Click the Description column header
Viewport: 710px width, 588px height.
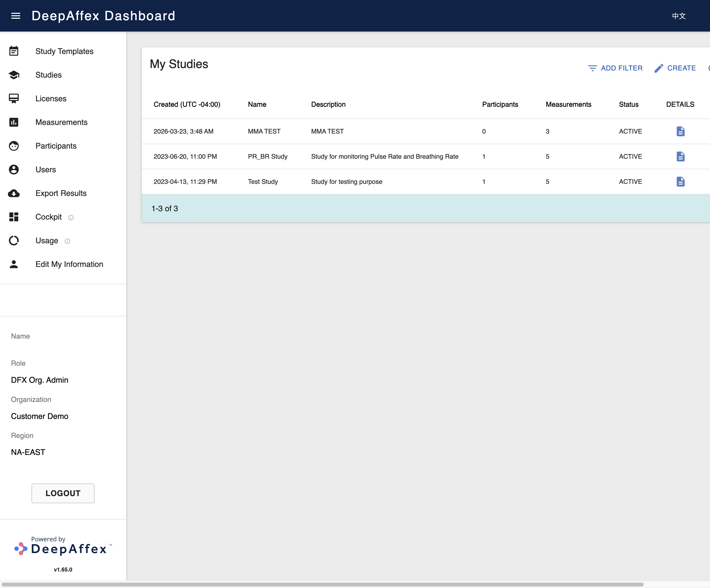tap(328, 104)
